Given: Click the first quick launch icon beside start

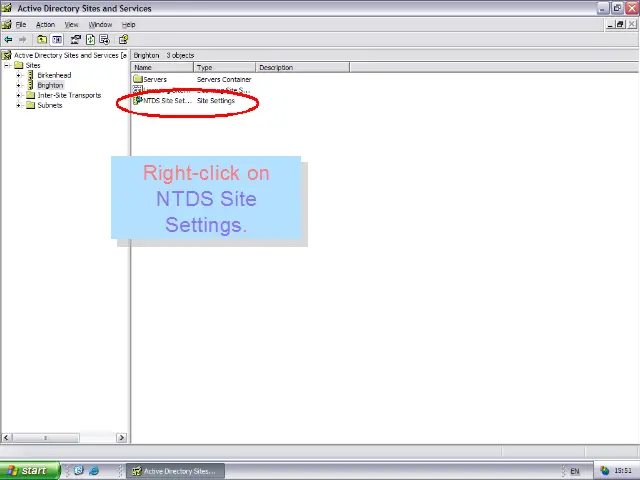Looking at the screenshot, I should coord(79,471).
